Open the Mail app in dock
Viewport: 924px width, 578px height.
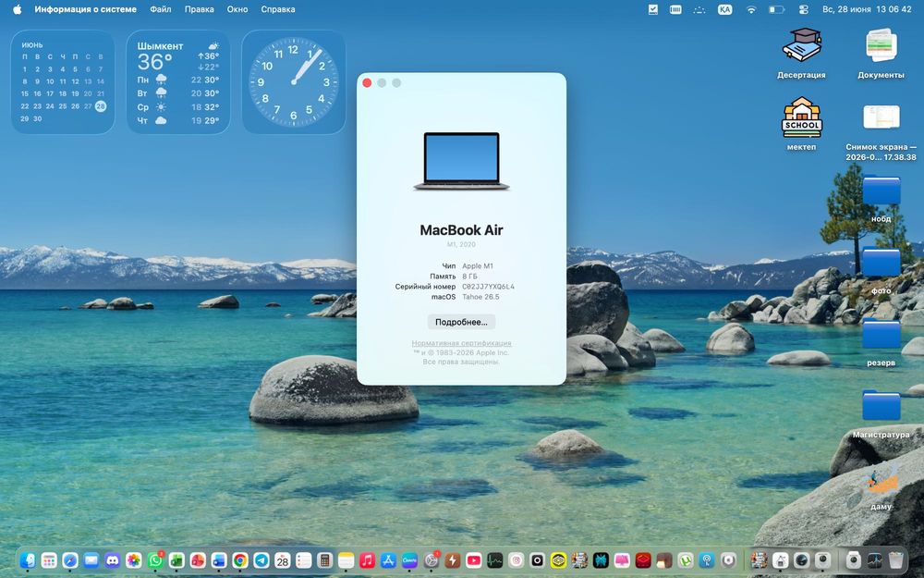click(91, 560)
